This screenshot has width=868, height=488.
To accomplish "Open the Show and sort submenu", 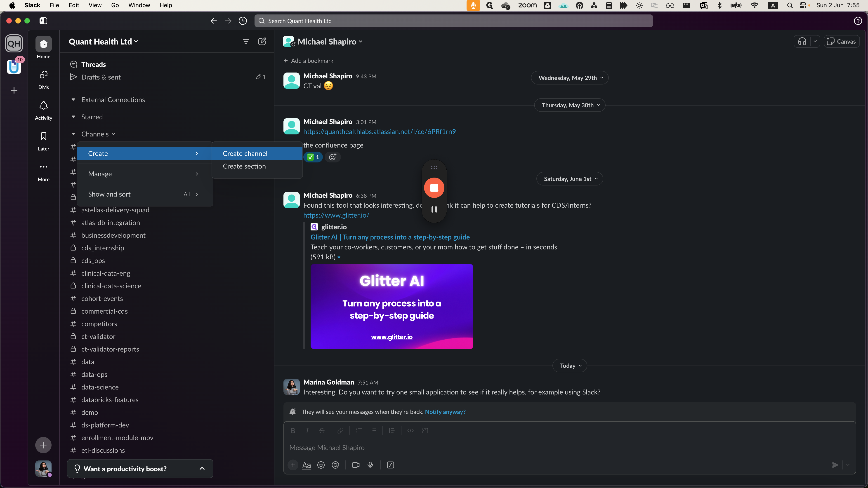I will (x=145, y=194).
